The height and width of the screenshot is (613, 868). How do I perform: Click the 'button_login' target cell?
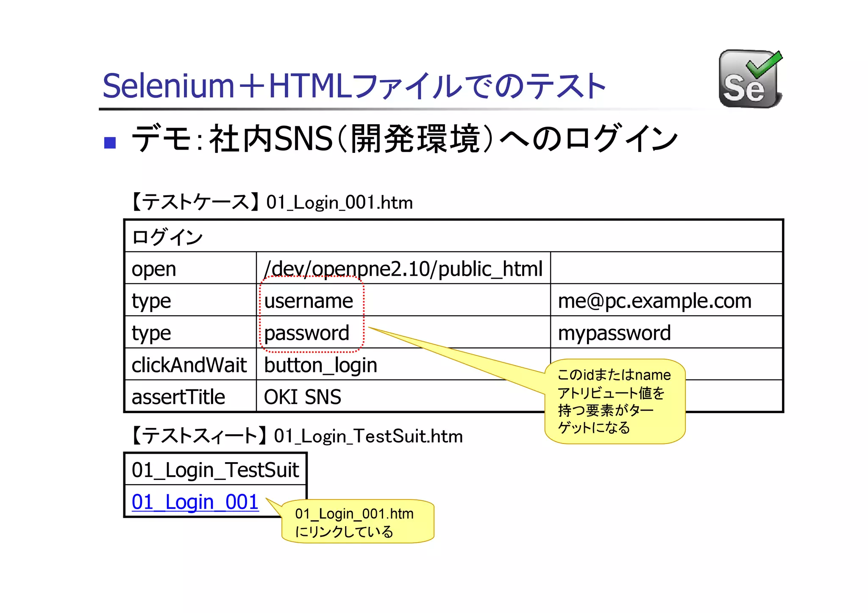pyautogui.click(x=403, y=364)
